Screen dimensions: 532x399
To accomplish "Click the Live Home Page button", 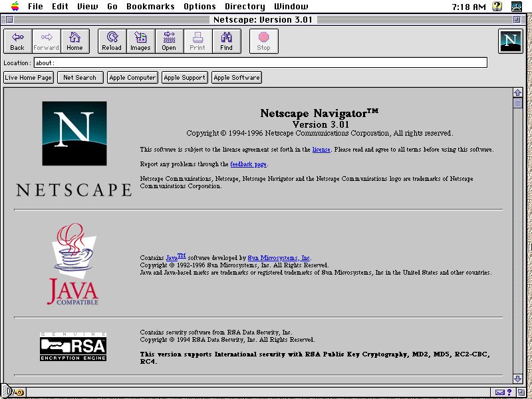I will coord(29,77).
